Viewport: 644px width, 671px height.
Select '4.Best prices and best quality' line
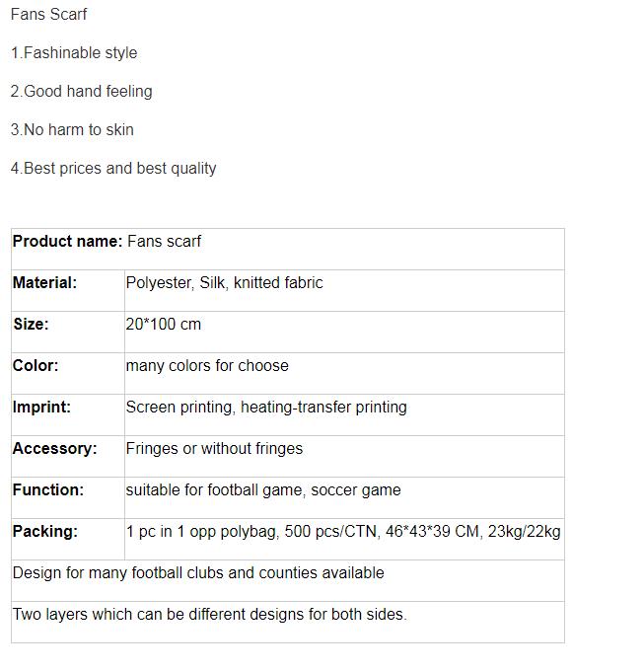[113, 168]
